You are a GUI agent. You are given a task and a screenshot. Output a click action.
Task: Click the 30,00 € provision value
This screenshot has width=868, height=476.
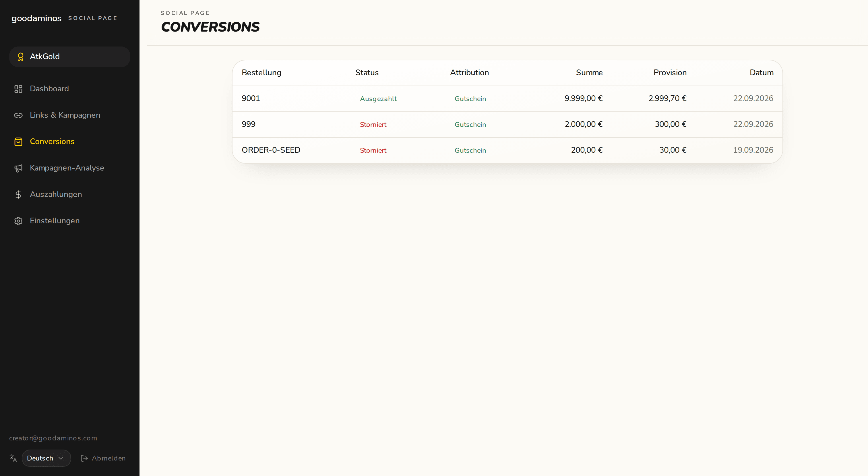pyautogui.click(x=673, y=150)
